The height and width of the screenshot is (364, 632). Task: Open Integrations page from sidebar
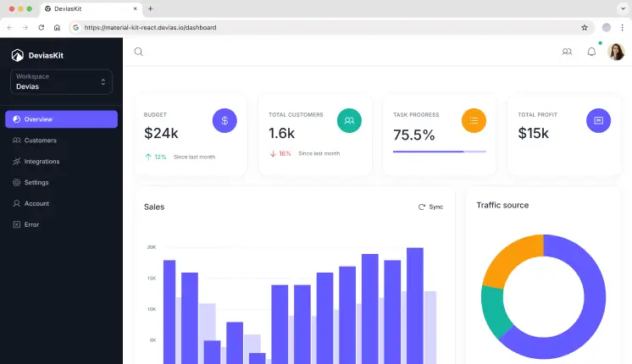(x=42, y=162)
